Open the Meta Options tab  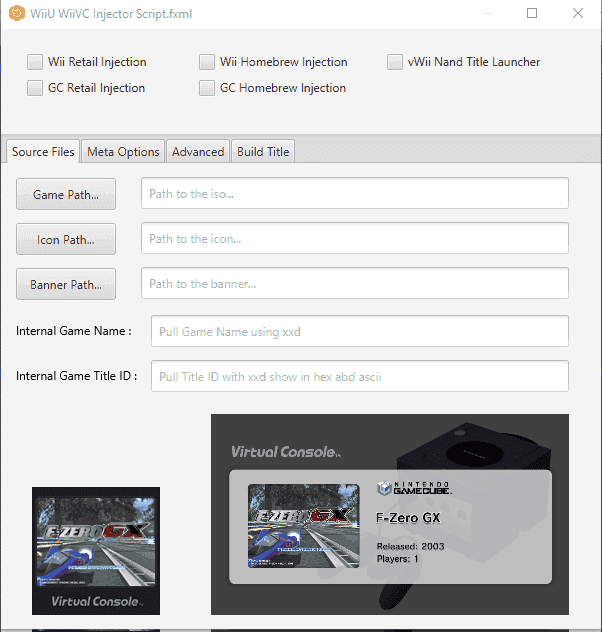[x=123, y=152]
